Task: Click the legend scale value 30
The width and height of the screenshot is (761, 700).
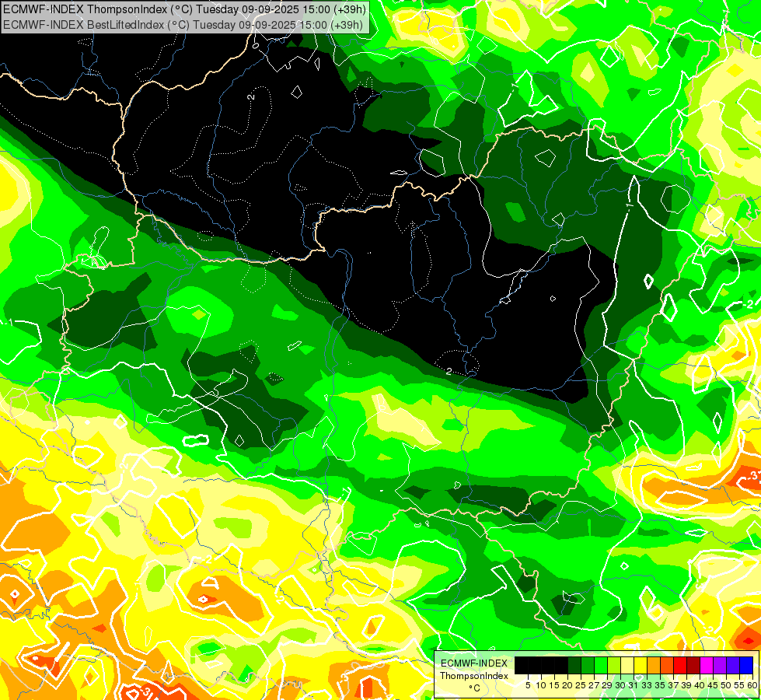Action: (x=620, y=685)
